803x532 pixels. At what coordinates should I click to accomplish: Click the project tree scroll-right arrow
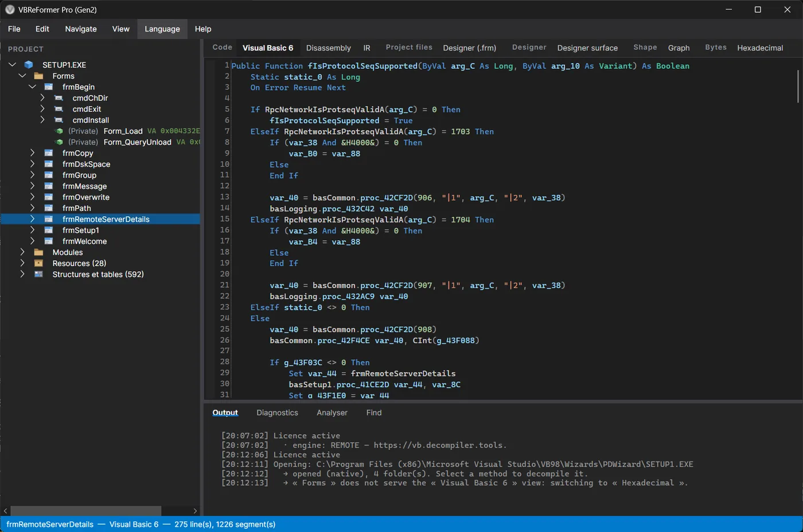[x=195, y=511]
